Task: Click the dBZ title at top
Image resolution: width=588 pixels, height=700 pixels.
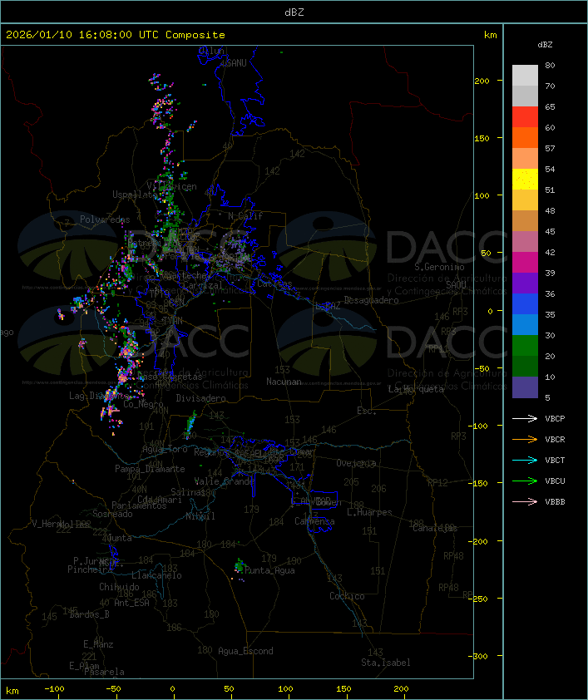Action: pyautogui.click(x=294, y=12)
